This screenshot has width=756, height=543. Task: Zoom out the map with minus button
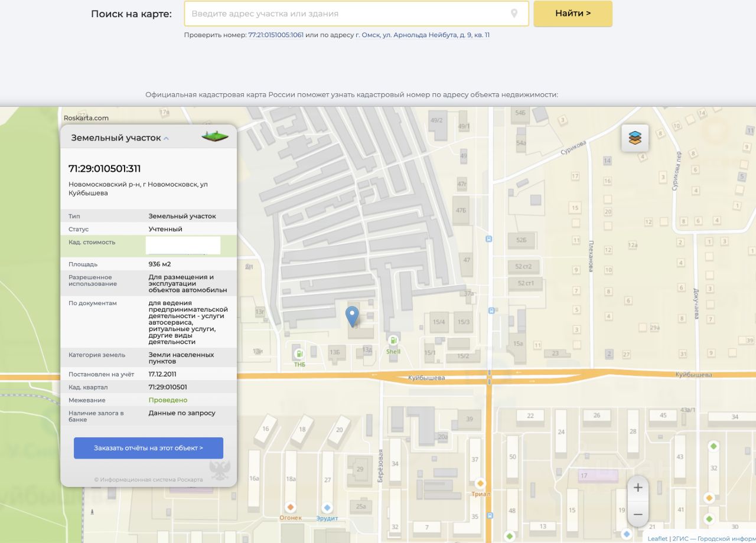tap(638, 514)
